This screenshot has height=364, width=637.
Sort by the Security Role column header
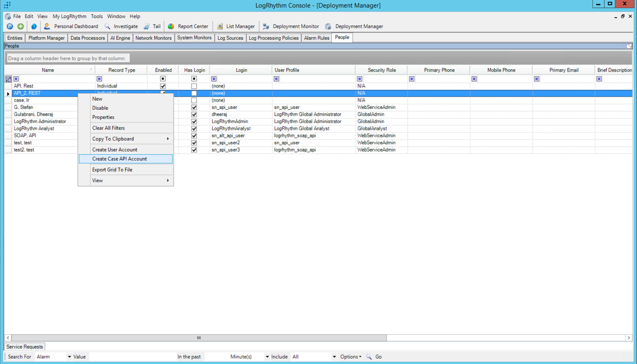[381, 70]
